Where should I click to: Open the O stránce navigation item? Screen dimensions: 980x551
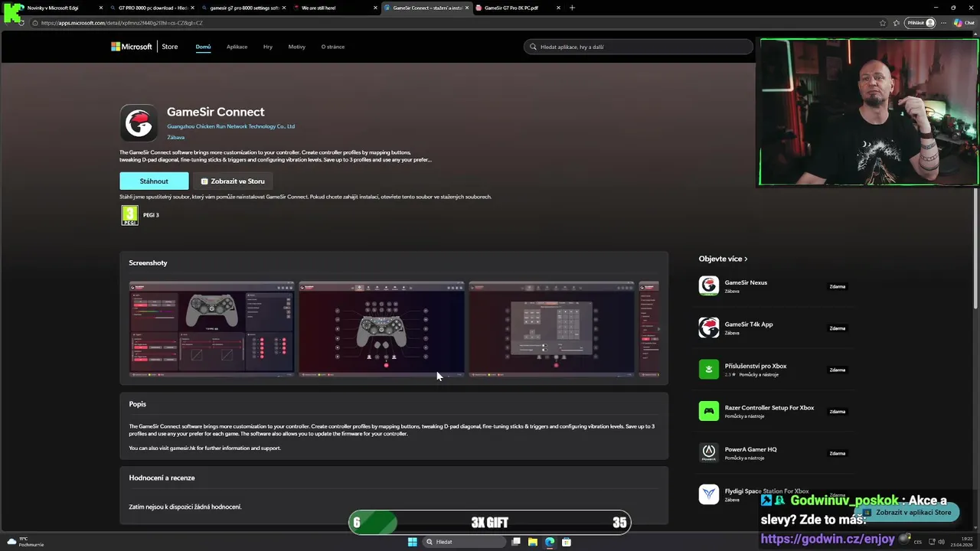[333, 47]
